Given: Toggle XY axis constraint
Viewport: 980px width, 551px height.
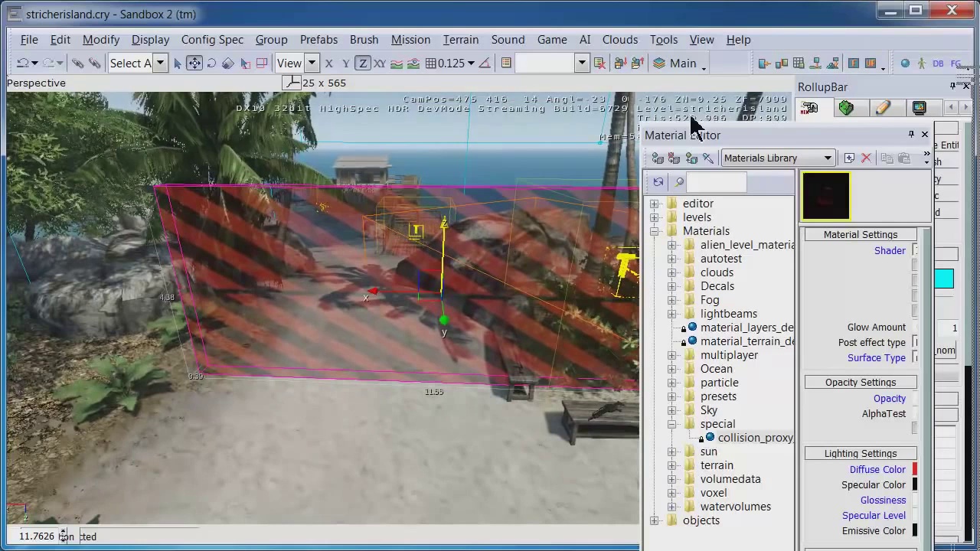Looking at the screenshot, I should (x=379, y=64).
